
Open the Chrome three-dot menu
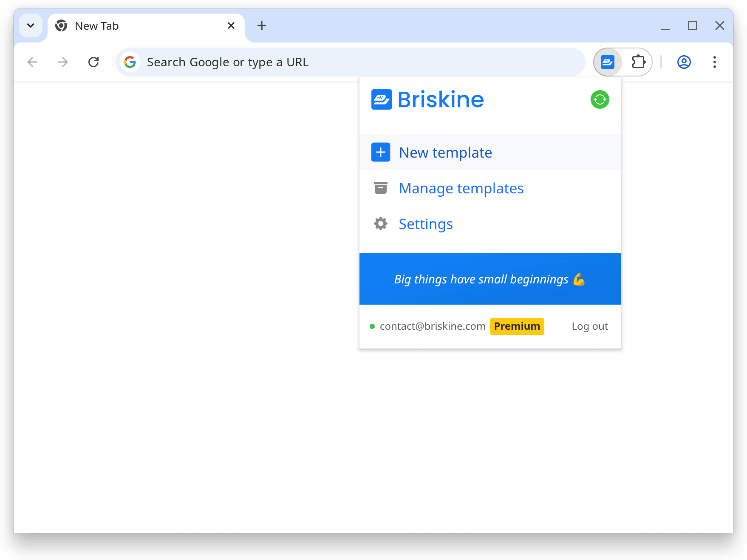pos(715,62)
